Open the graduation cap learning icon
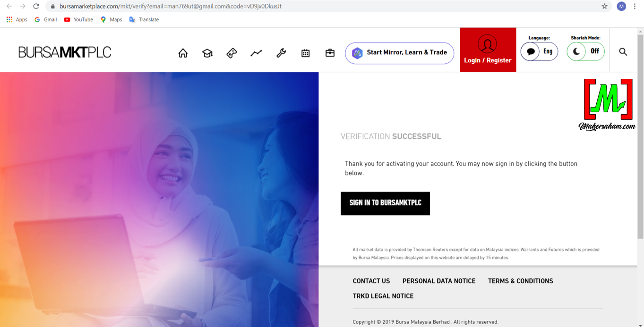This screenshot has height=327, width=644. coord(207,53)
